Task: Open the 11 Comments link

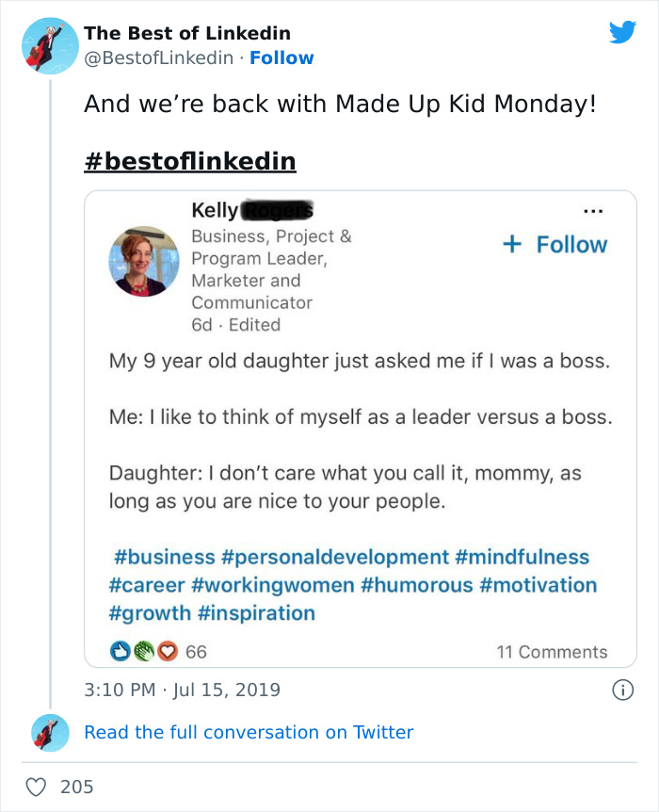Action: click(x=552, y=652)
